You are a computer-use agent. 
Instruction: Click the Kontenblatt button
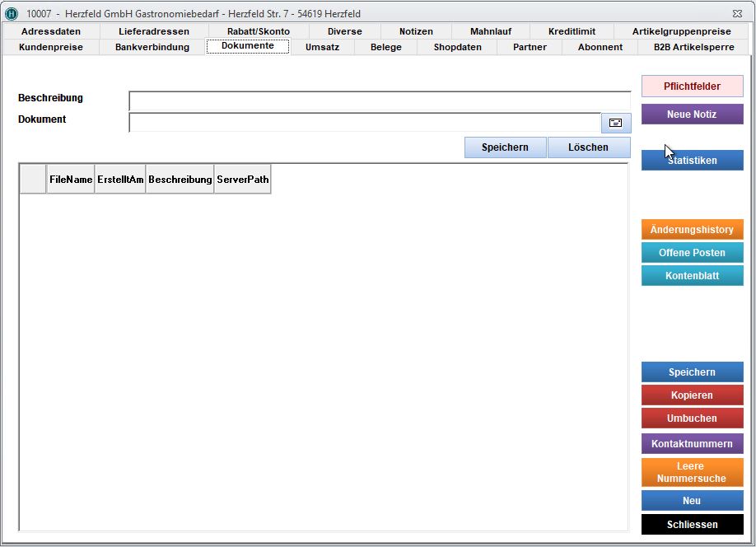coord(692,276)
